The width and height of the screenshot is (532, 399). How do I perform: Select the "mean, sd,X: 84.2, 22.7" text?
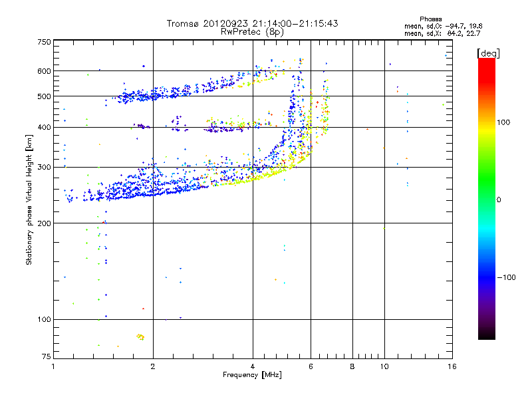click(x=442, y=34)
